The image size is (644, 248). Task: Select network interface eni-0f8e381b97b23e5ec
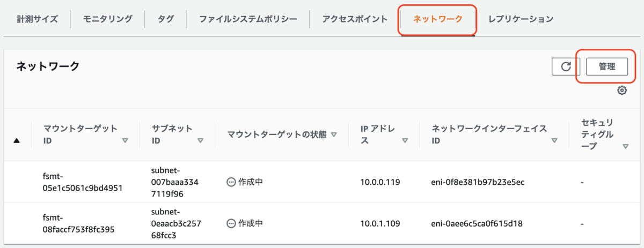click(478, 182)
